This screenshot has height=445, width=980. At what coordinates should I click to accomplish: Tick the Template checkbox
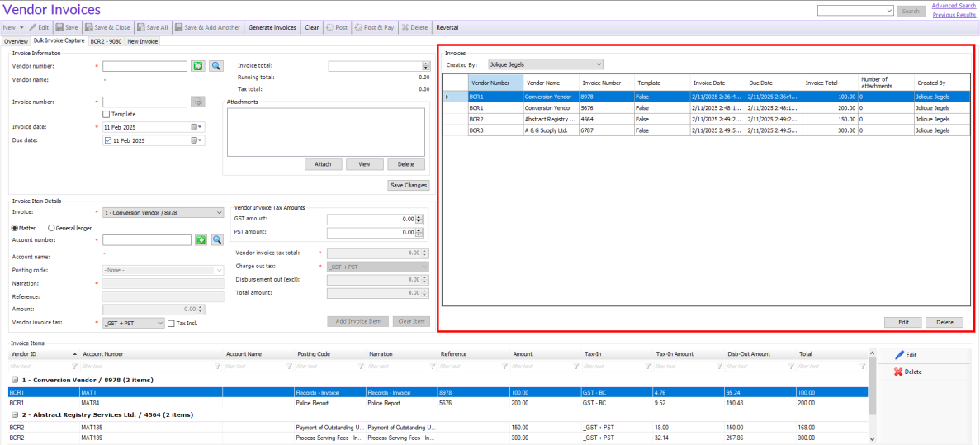[x=107, y=115]
